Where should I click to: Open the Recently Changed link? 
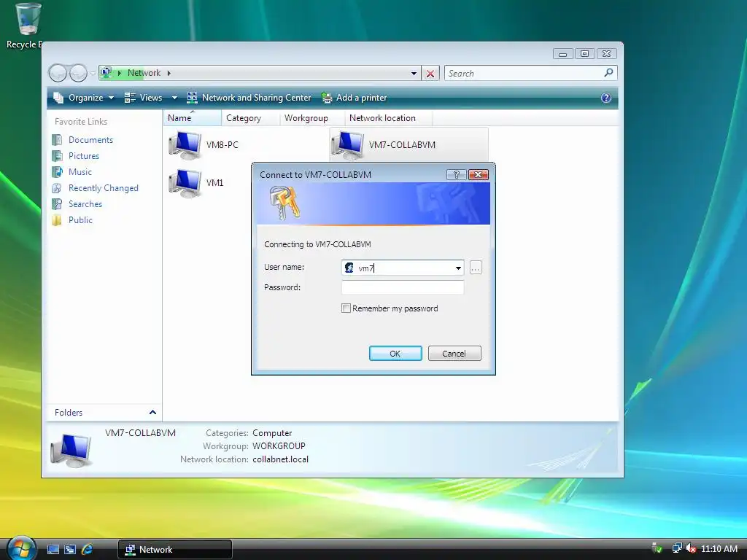click(104, 188)
